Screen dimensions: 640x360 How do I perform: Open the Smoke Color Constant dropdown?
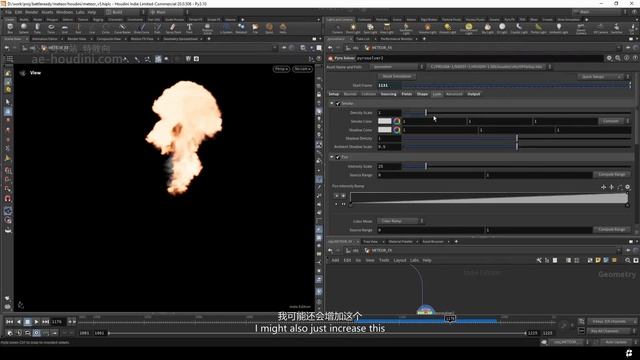click(614, 121)
